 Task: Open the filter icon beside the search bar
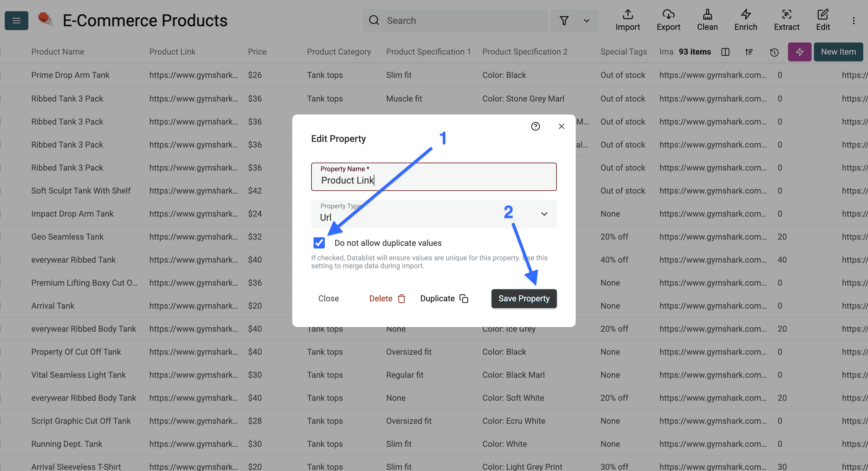pyautogui.click(x=564, y=21)
